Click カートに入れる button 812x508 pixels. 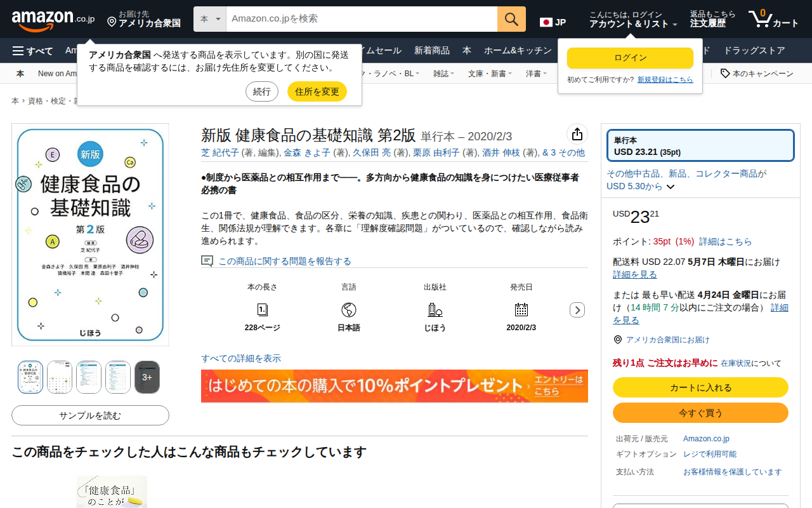(x=700, y=387)
